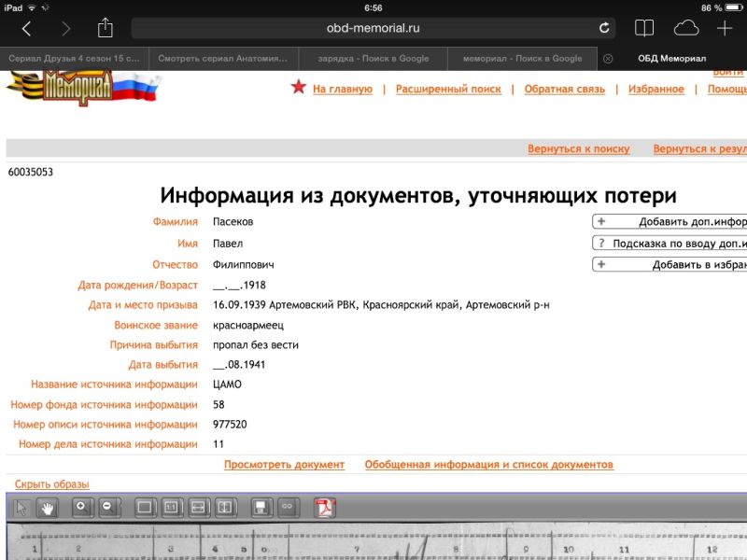Go back in Safari
This screenshot has height=560, width=747.
(27, 29)
